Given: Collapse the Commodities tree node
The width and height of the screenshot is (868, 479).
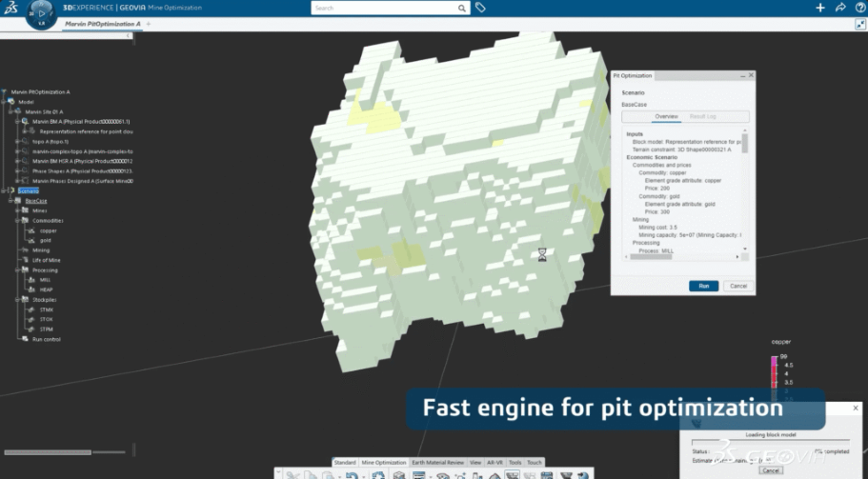Looking at the screenshot, I should pyautogui.click(x=19, y=220).
